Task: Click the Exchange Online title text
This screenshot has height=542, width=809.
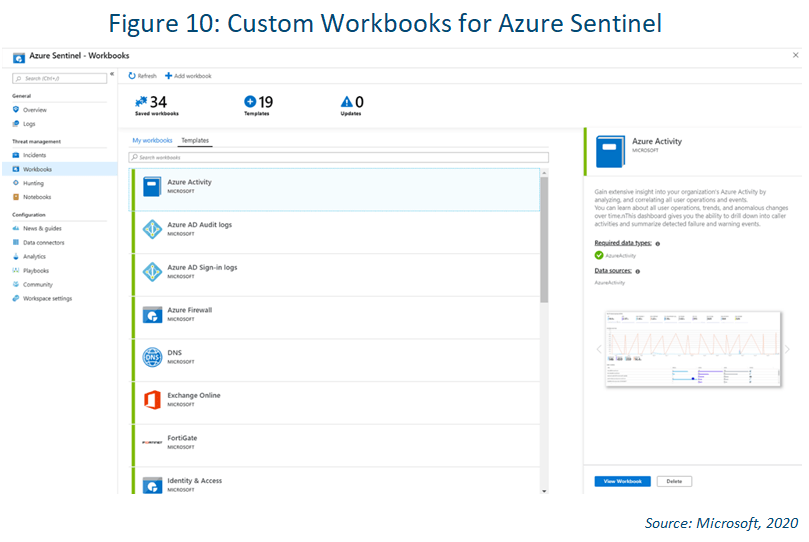Action: [193, 396]
